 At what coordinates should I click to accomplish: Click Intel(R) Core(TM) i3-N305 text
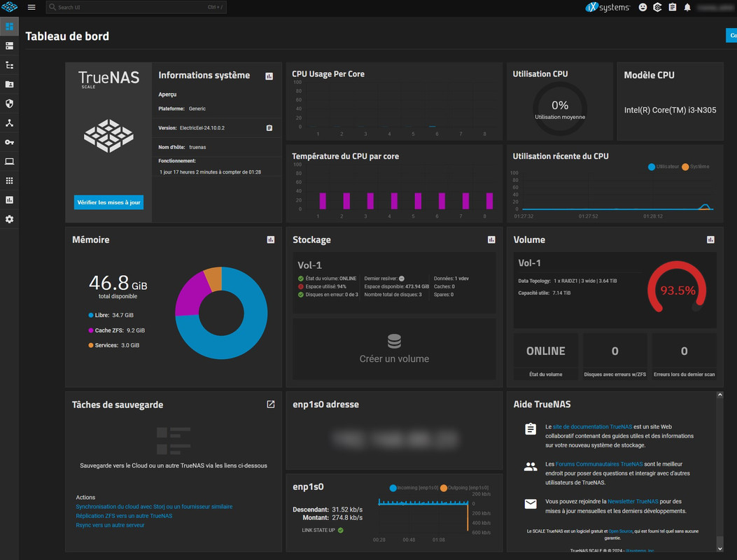click(x=671, y=110)
